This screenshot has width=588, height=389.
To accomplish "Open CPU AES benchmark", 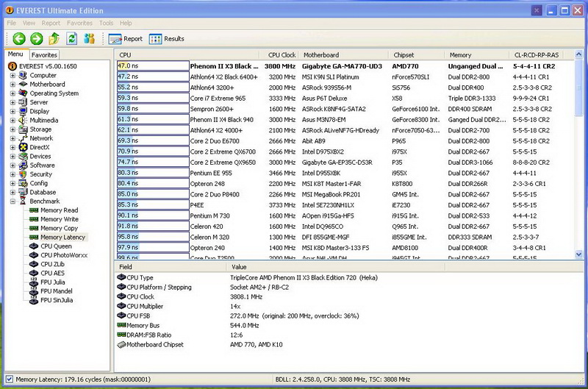I will [x=52, y=273].
